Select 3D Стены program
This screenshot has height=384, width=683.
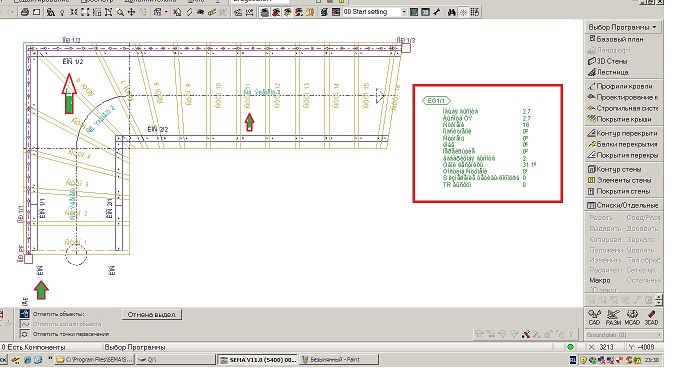click(x=608, y=61)
